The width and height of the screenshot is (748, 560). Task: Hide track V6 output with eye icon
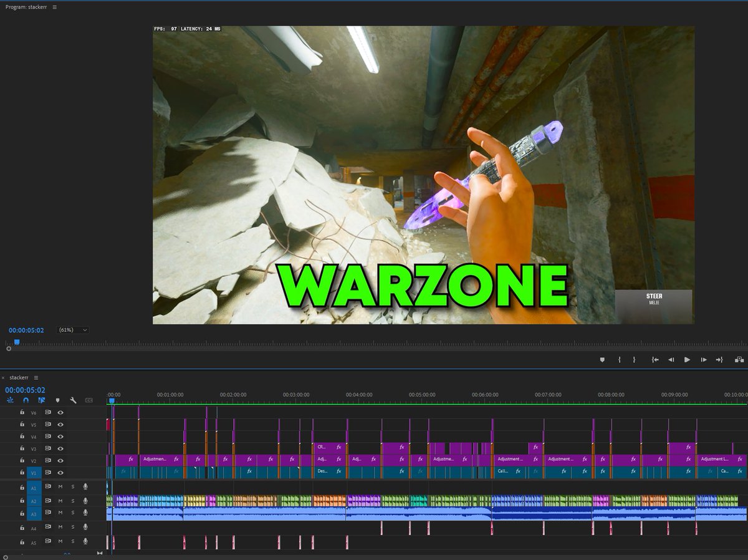pos(60,412)
